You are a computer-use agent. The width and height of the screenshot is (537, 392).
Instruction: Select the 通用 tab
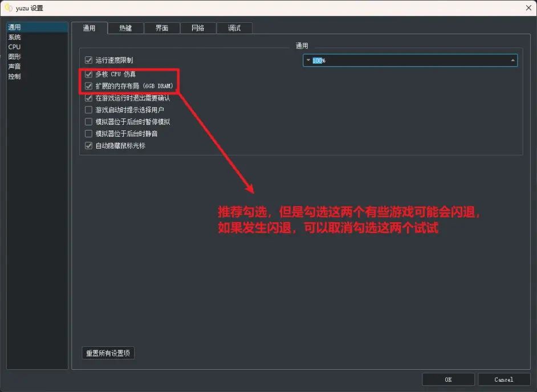click(89, 28)
